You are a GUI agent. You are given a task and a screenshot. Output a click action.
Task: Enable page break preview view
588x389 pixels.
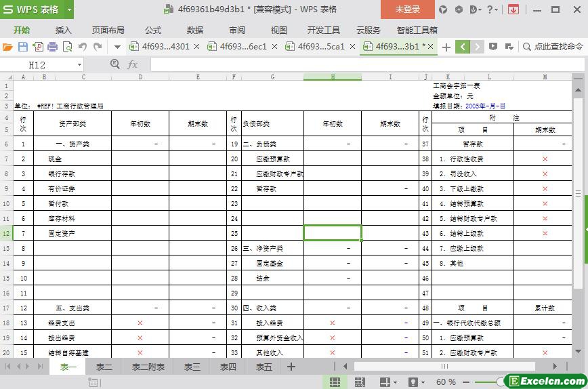pyautogui.click(x=360, y=382)
